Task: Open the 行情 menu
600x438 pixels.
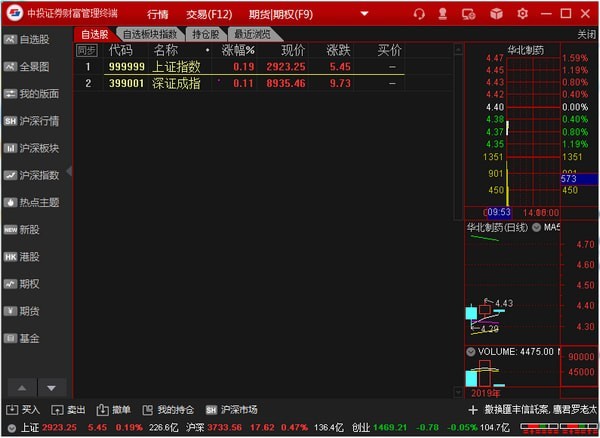Action: tap(158, 15)
